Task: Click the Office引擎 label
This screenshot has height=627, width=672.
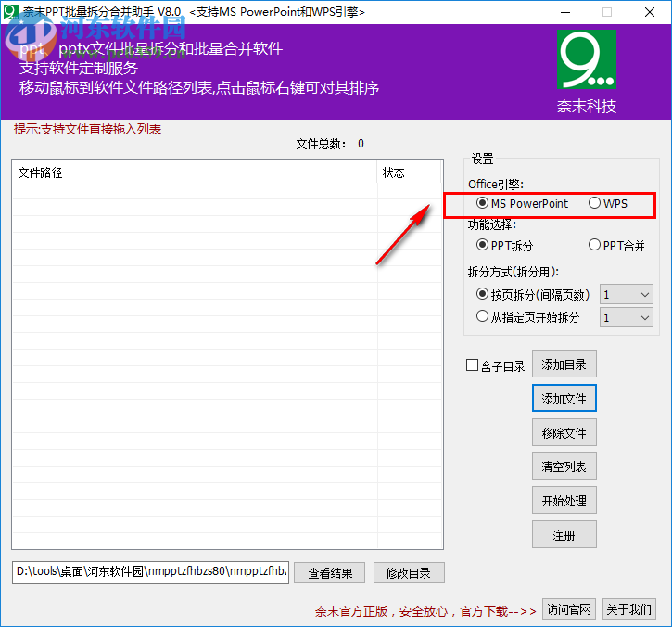Action: tap(496, 185)
